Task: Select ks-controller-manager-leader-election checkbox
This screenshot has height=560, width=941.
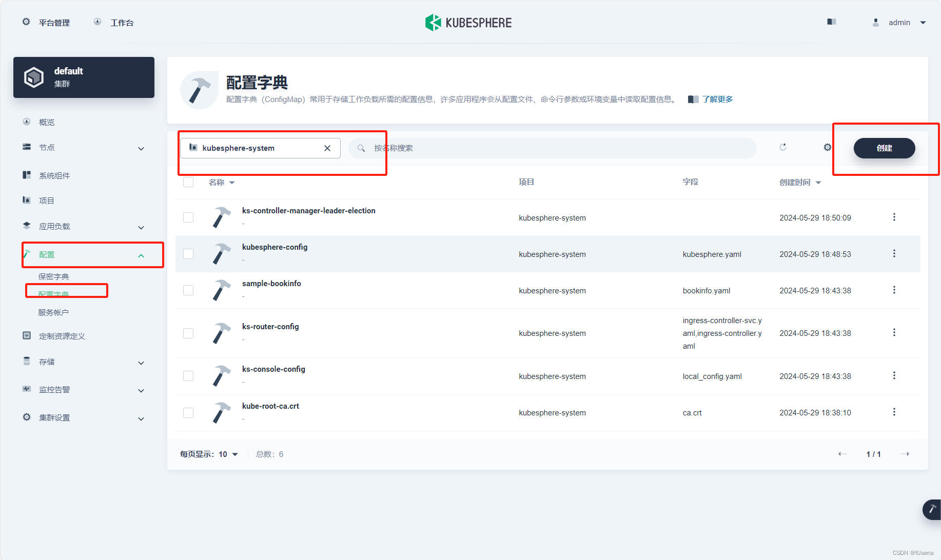Action: coord(188,217)
